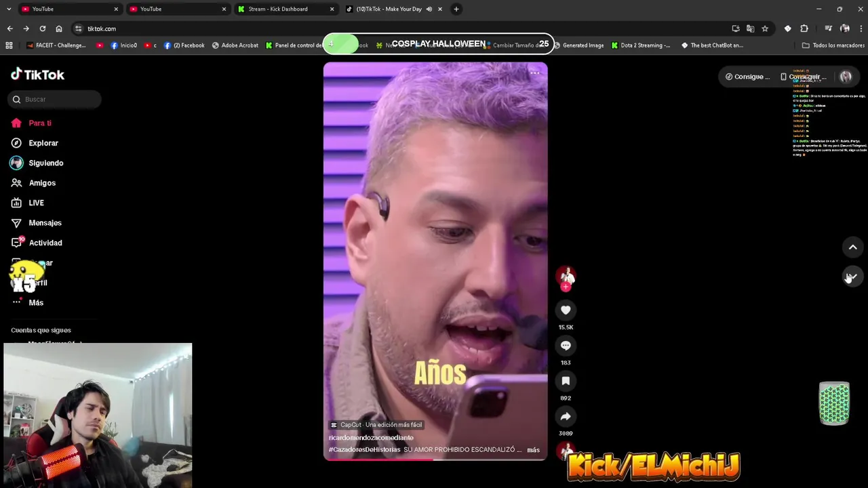Open the FACEIT - Challenge bookmark

click(x=56, y=45)
